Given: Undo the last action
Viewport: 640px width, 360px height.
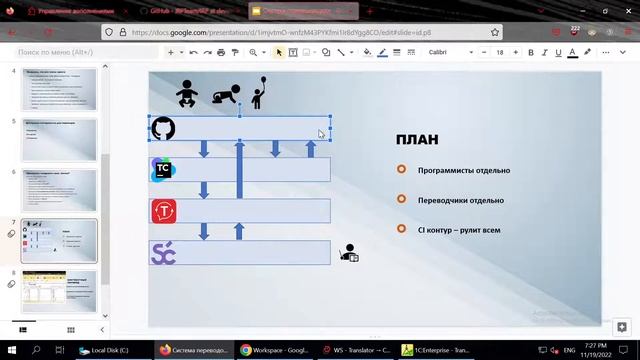Looking at the screenshot, I should click(x=193, y=52).
